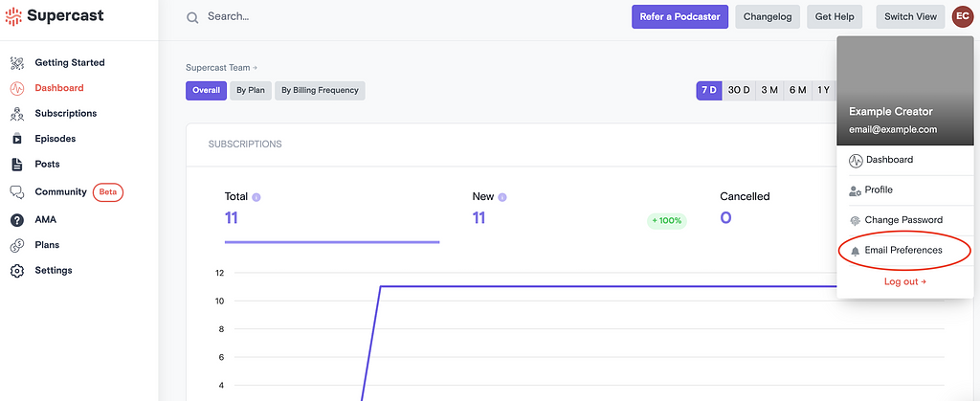
Task: Select the 30 D time range
Action: click(x=739, y=90)
